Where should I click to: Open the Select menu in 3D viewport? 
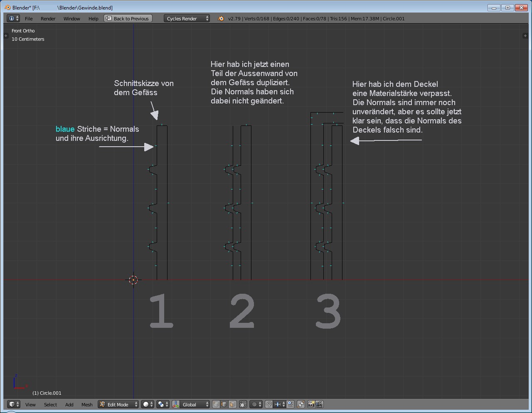pos(51,404)
